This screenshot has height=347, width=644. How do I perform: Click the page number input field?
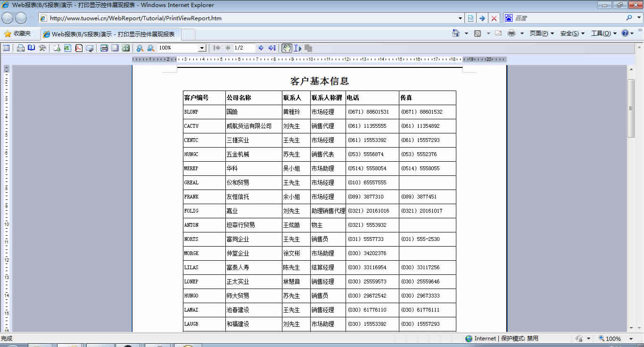point(244,48)
